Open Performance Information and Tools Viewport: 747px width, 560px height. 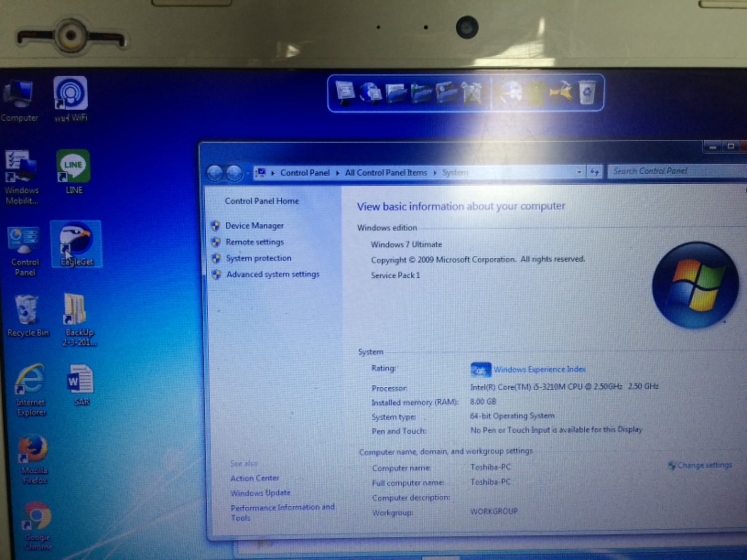pos(282,512)
